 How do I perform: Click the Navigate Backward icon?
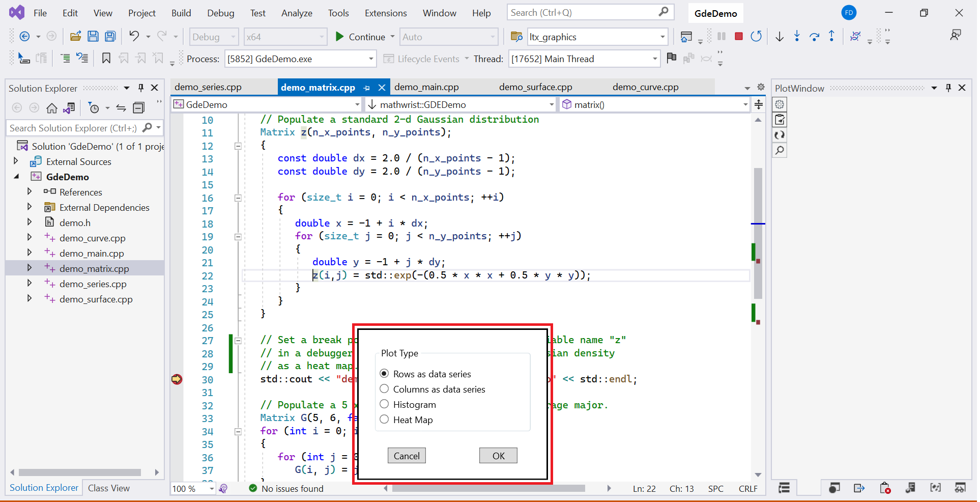[24, 36]
